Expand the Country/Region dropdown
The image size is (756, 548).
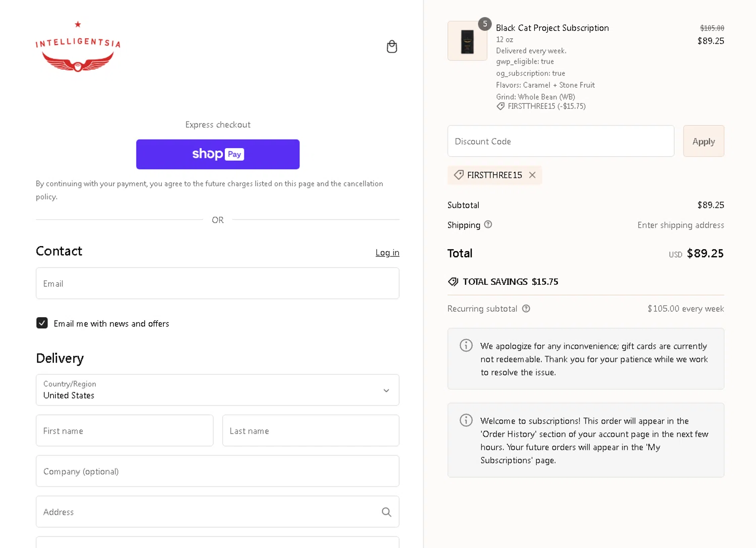[x=217, y=390]
